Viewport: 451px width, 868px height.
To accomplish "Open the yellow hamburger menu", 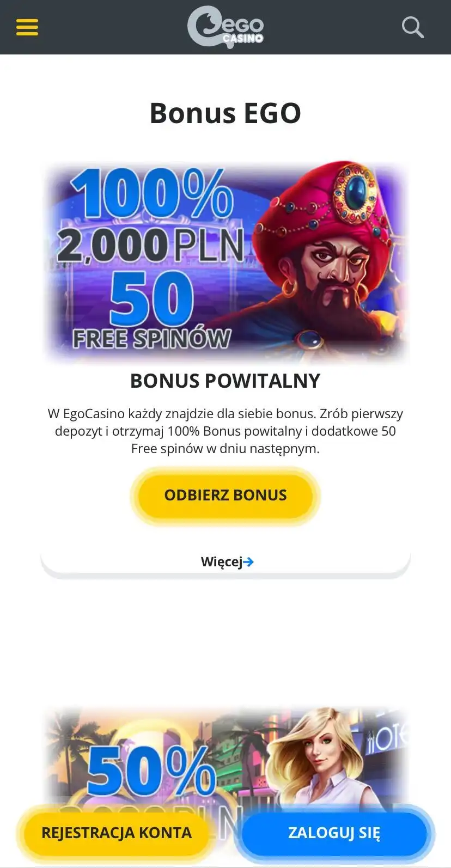I will pyautogui.click(x=27, y=27).
